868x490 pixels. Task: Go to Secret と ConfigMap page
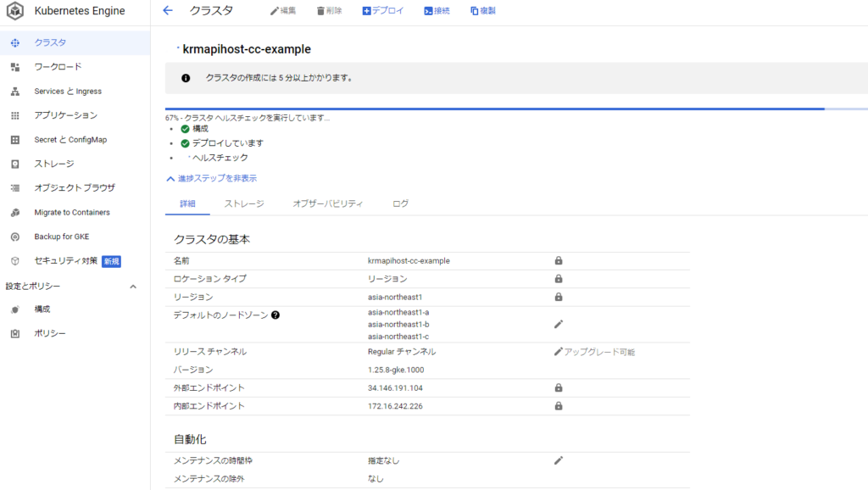(x=70, y=140)
